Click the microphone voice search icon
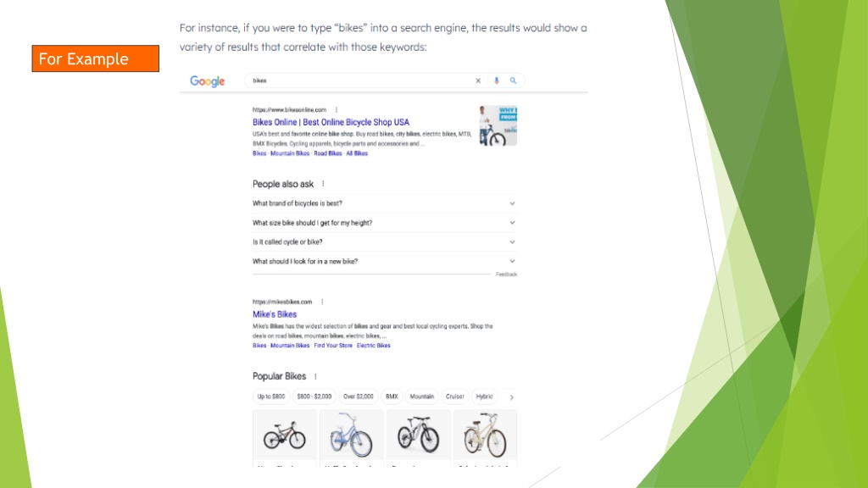 (x=497, y=80)
